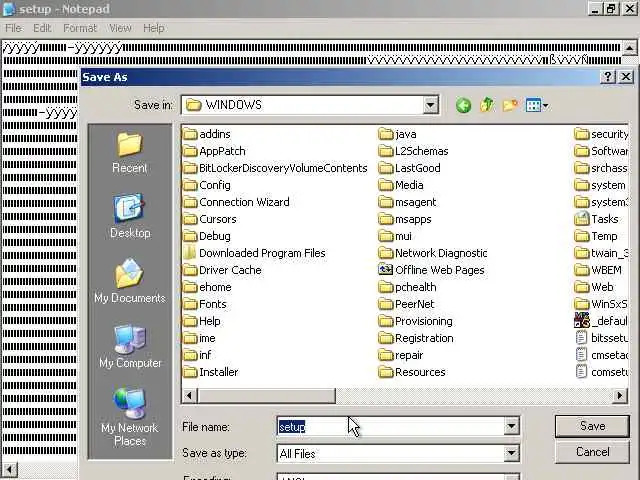Select the Cursors folder
Screen dimensions: 640x480
[x=210, y=219]
